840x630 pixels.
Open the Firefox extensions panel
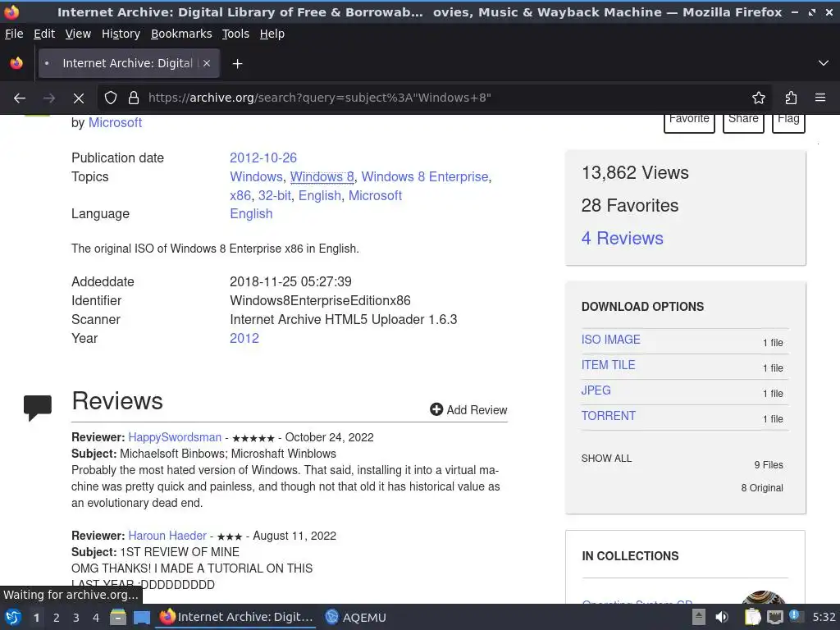click(x=791, y=98)
